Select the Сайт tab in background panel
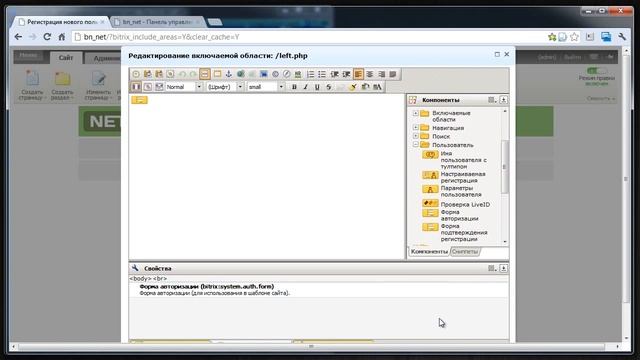This screenshot has height=360, width=640. coord(66,58)
